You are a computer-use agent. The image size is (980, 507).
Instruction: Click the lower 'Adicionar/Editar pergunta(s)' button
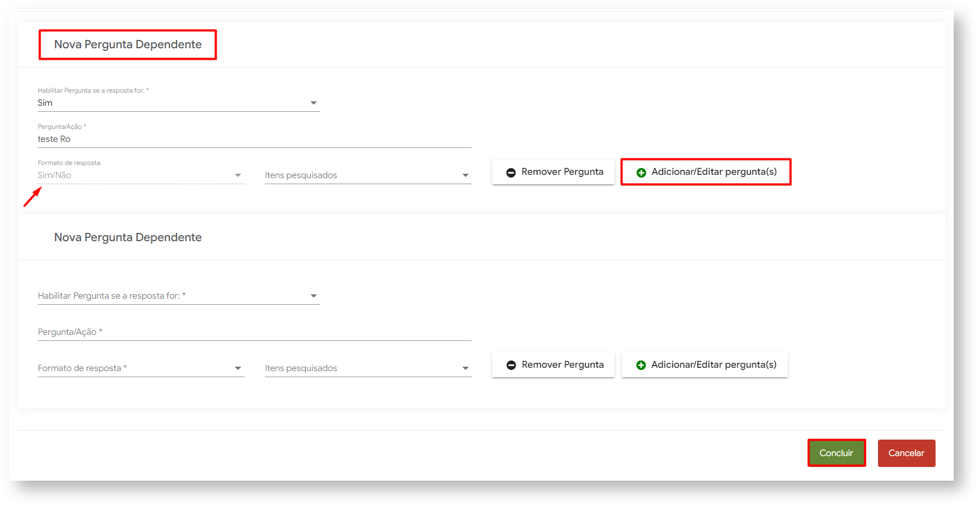pos(705,365)
